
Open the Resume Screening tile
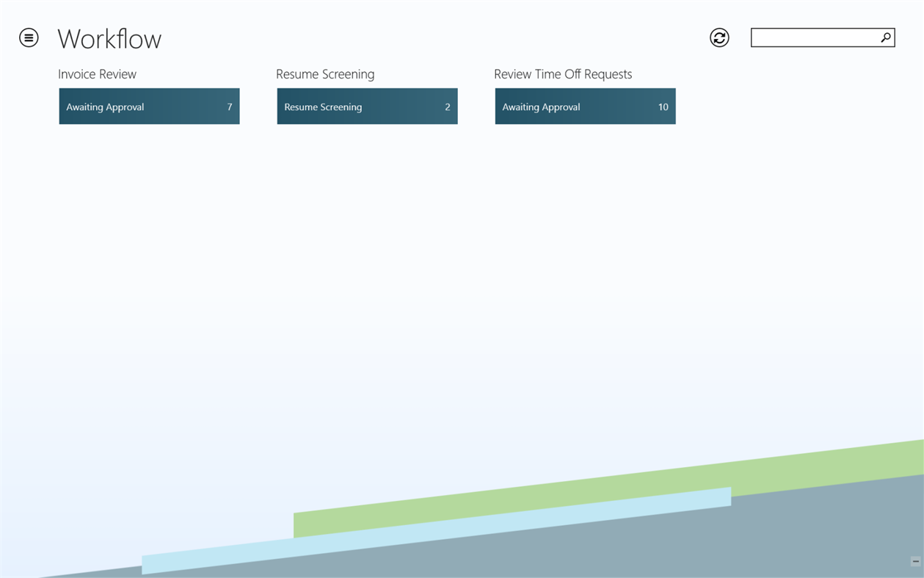pyautogui.click(x=367, y=106)
